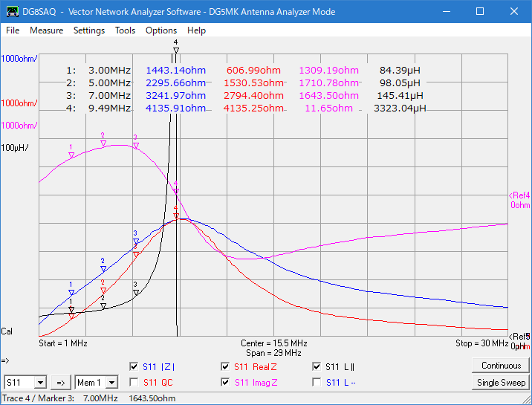The image size is (532, 405).
Task: Select magenta marker 2 on Imag Z trace
Action: (103, 143)
